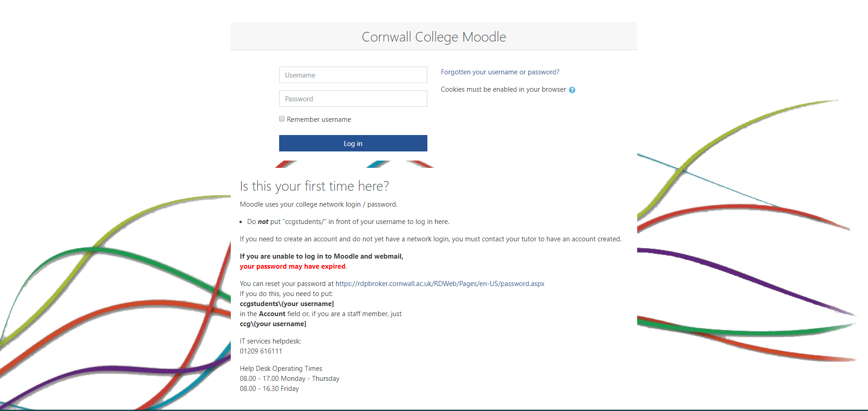Click the bold 'ccg\(your username]' text

point(273,324)
